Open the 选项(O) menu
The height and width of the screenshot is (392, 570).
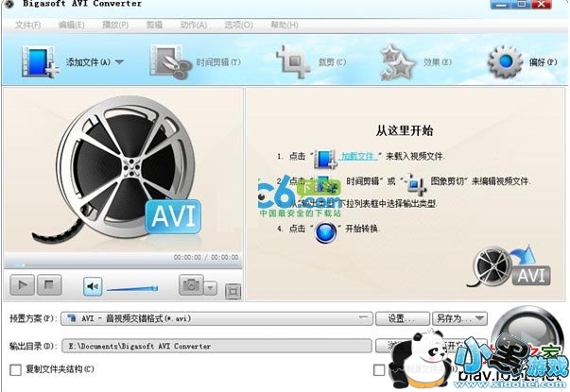click(x=238, y=26)
